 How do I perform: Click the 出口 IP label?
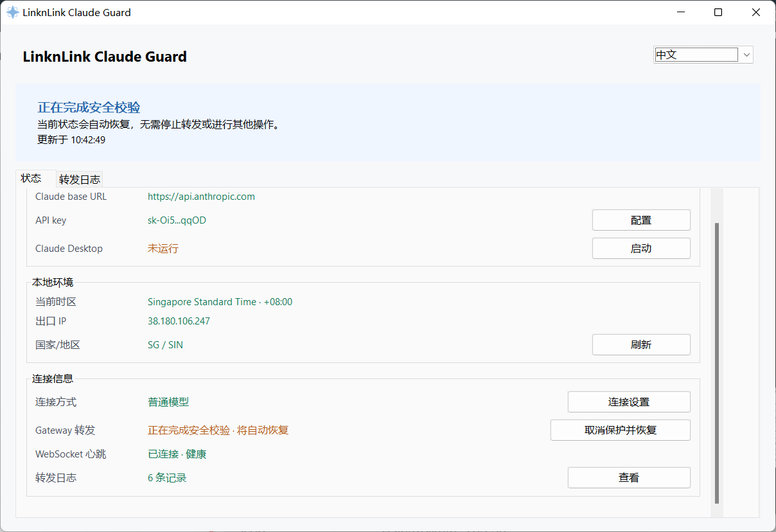tap(51, 321)
